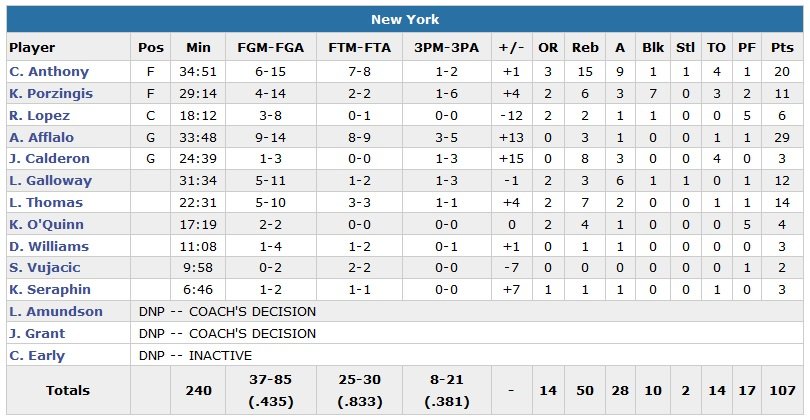Open A. Afflalo's profile link
Viewport: 810px width, 420px height.
tap(42, 138)
